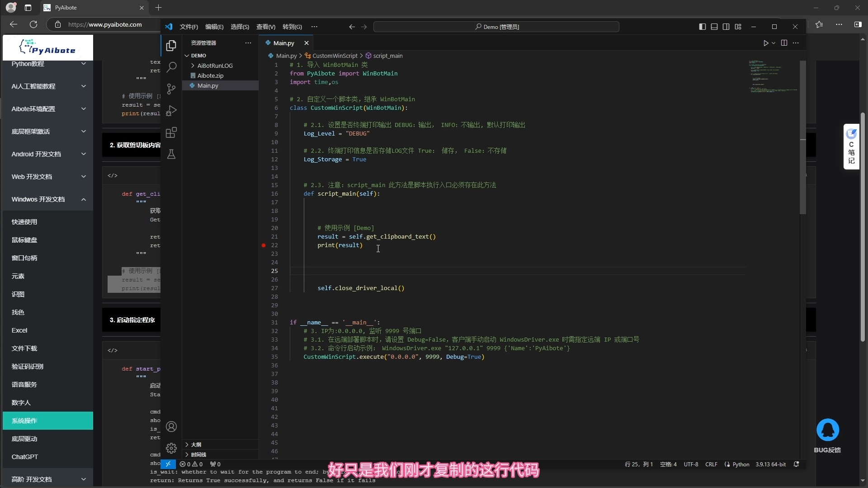The height and width of the screenshot is (488, 868).
Task: Open 系统操作 page in site sidebar
Action: click(48, 421)
